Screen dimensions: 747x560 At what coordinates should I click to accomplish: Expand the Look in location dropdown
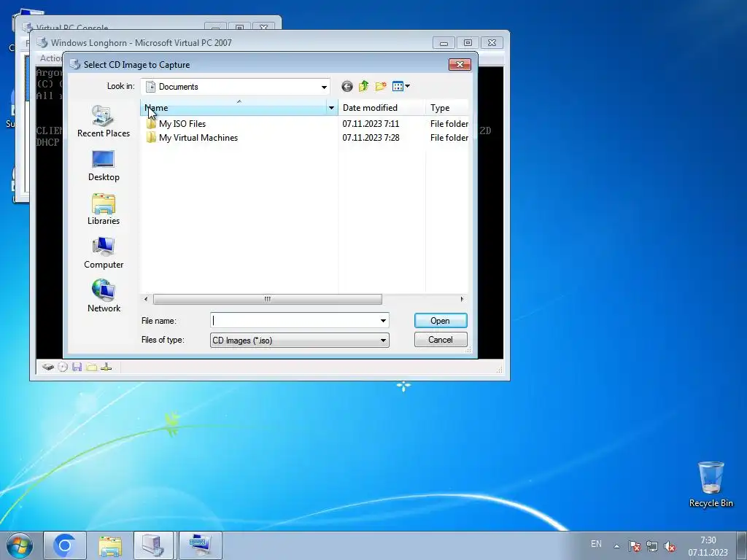pyautogui.click(x=324, y=87)
